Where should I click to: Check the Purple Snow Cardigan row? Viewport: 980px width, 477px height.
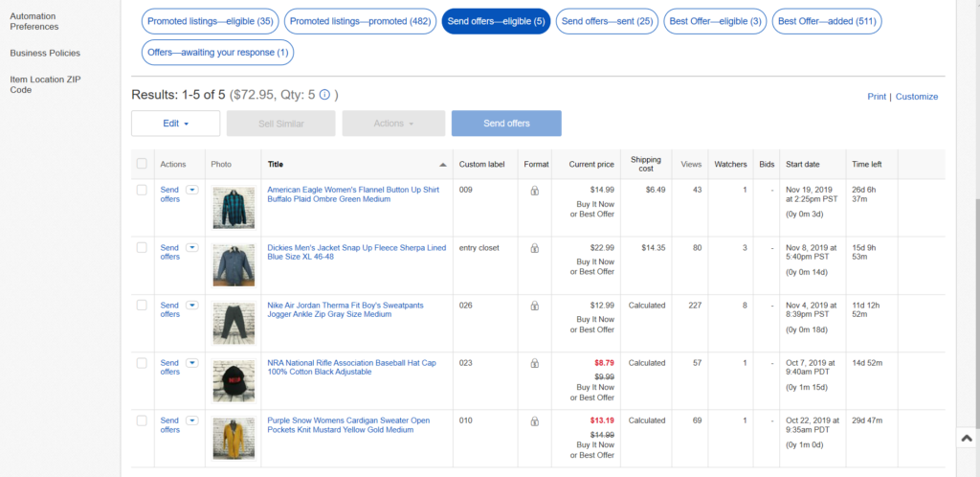(142, 420)
